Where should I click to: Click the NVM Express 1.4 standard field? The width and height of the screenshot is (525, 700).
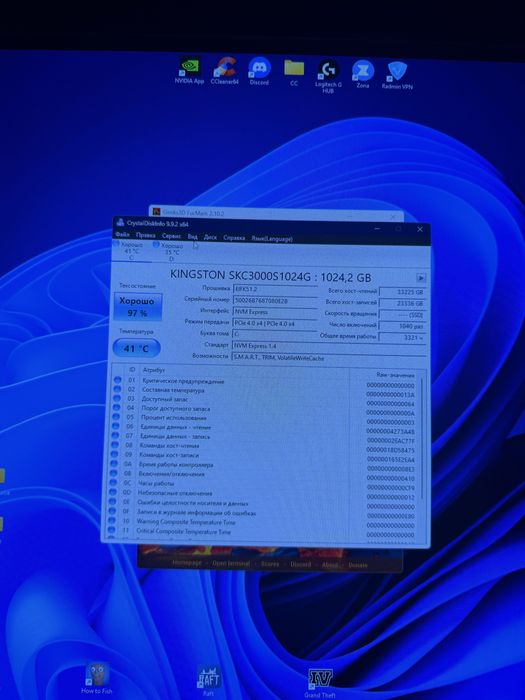point(329,346)
